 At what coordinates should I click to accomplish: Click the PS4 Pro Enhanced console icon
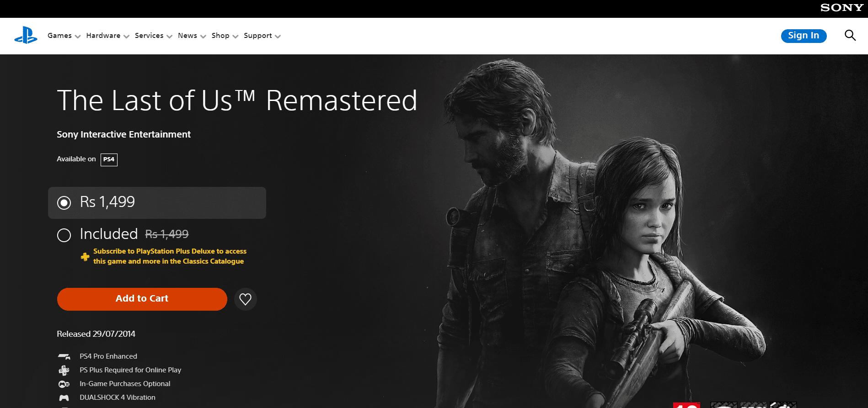[64, 356]
